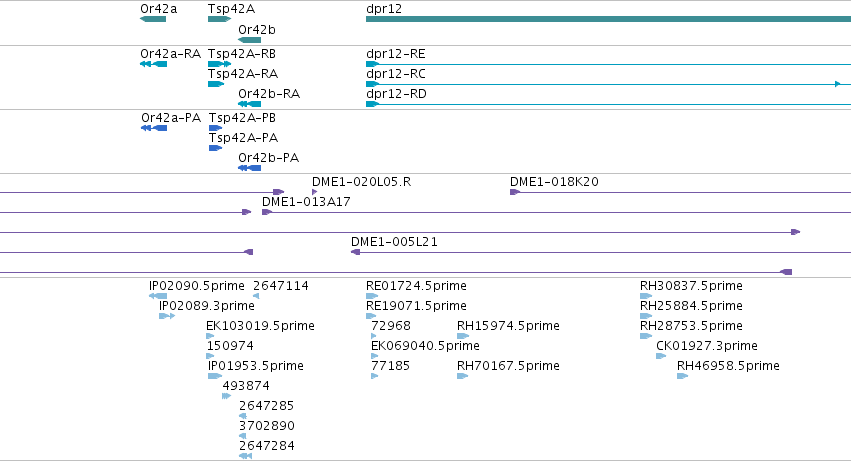Click the DME1-020L05.R clone label
The image size is (851, 461).
(361, 182)
